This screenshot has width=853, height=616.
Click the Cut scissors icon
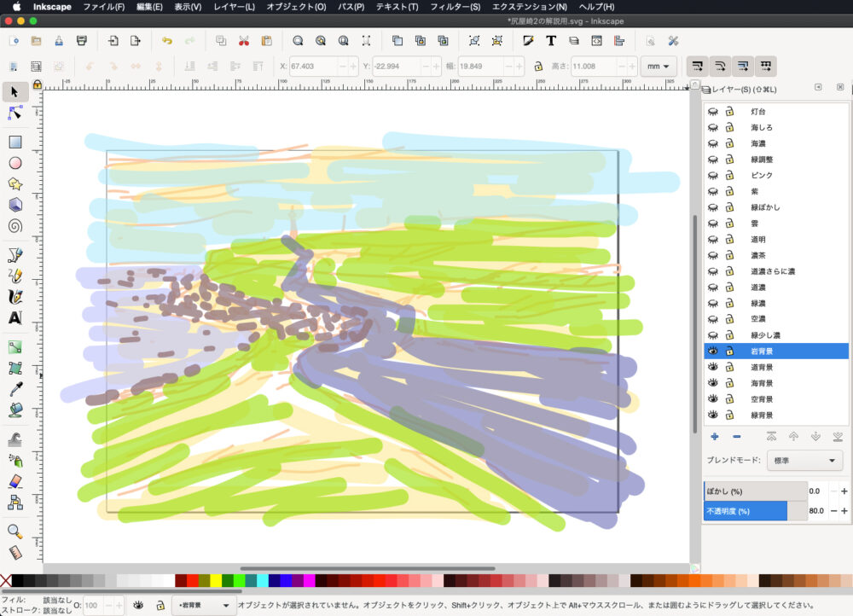(x=244, y=40)
